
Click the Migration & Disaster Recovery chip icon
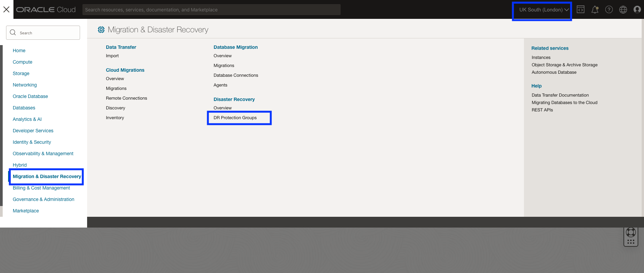tap(101, 30)
